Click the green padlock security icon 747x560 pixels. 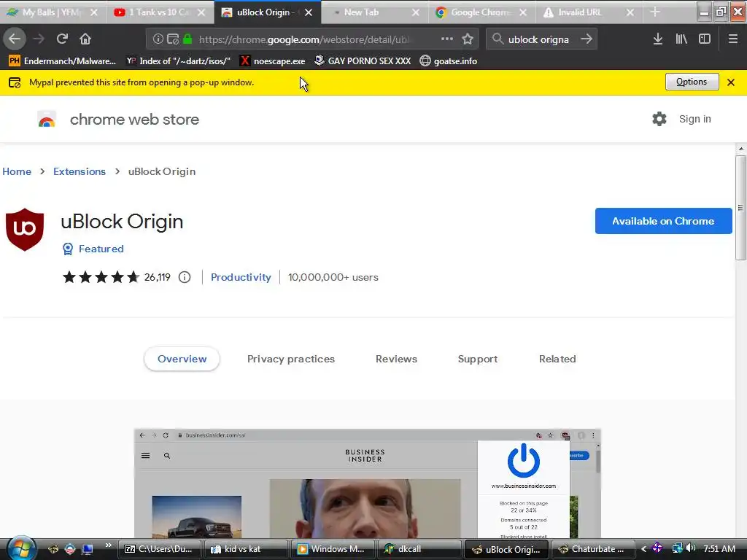tap(187, 39)
